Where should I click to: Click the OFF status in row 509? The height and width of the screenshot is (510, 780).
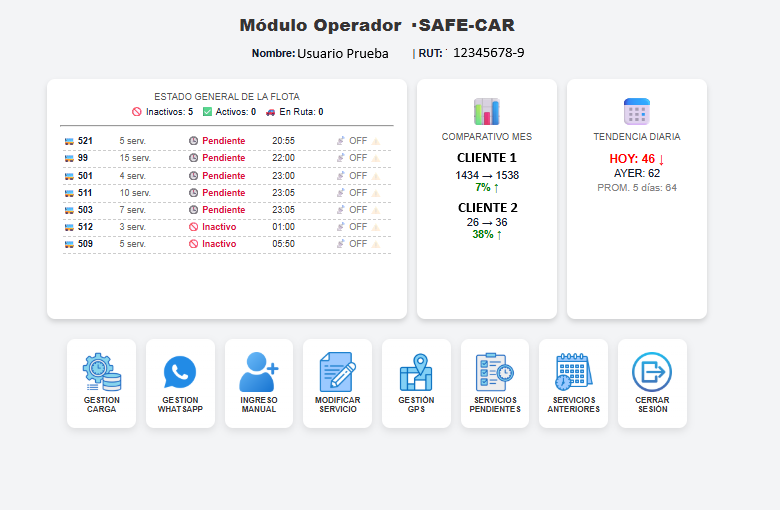[358, 244]
